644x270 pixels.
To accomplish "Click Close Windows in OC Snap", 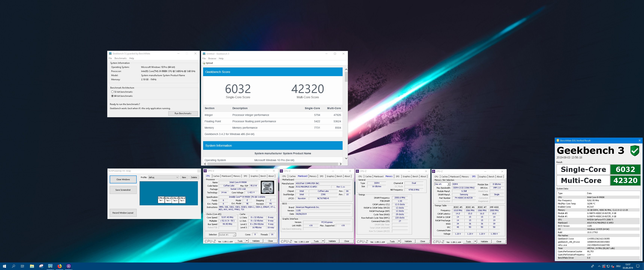I will pos(123,179).
